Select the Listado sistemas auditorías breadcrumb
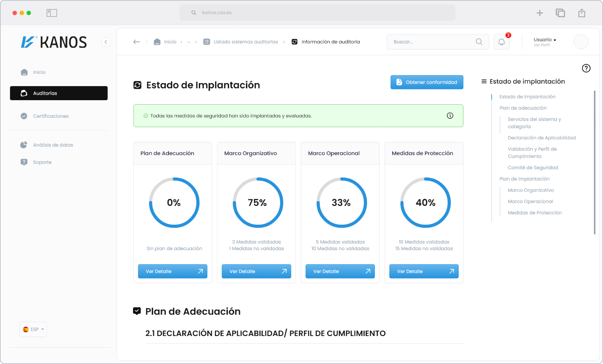Screen dimensions: 603x364 click(245, 42)
